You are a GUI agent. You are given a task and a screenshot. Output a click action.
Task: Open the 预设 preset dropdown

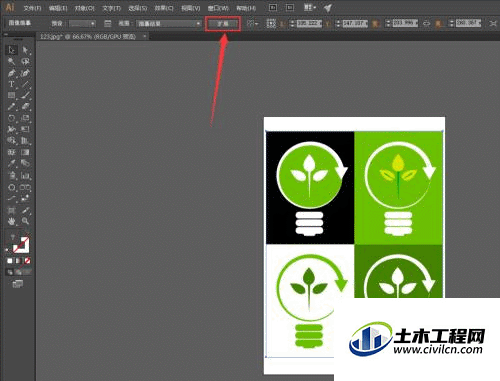pos(82,24)
